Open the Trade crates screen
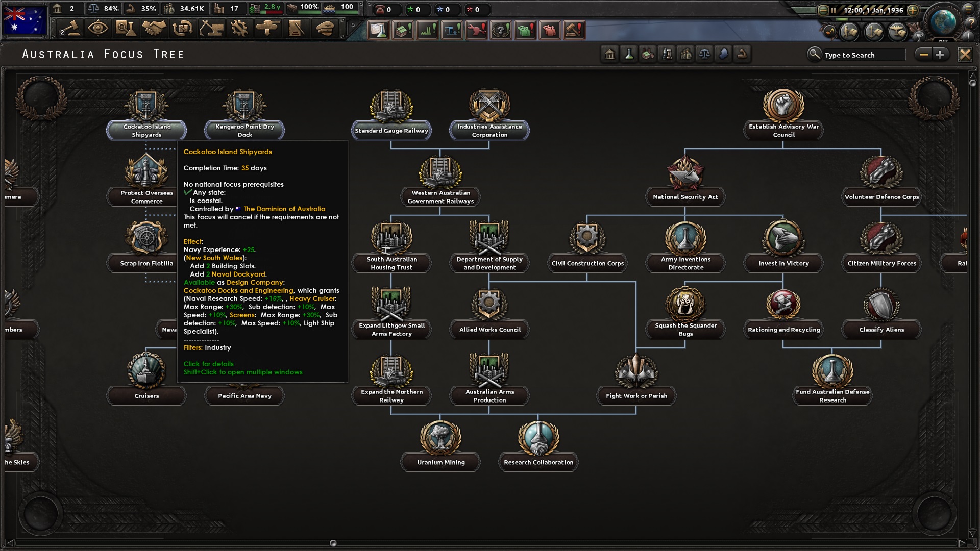 [182, 29]
